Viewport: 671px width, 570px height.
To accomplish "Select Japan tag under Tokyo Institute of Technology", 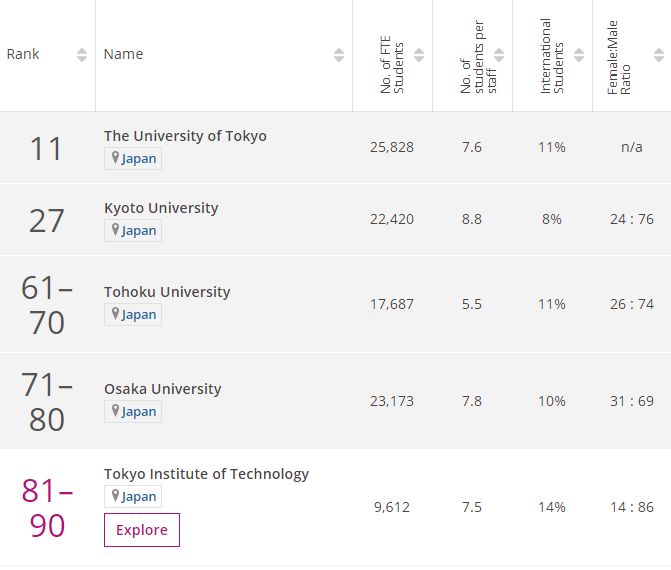I will (x=133, y=496).
